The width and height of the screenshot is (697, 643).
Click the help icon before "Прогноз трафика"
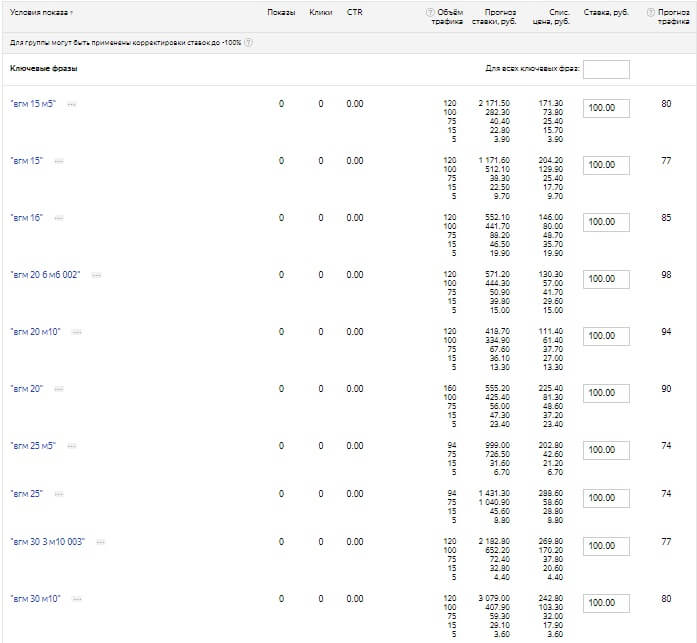650,12
